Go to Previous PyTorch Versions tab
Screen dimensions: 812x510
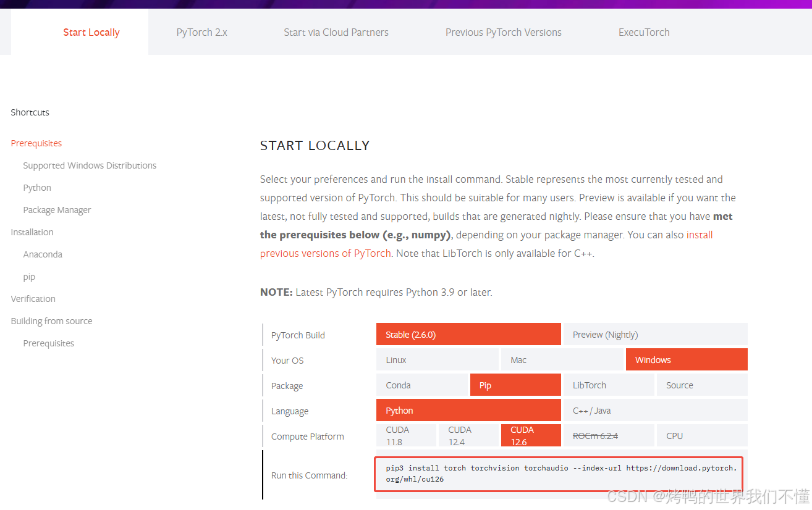click(504, 32)
